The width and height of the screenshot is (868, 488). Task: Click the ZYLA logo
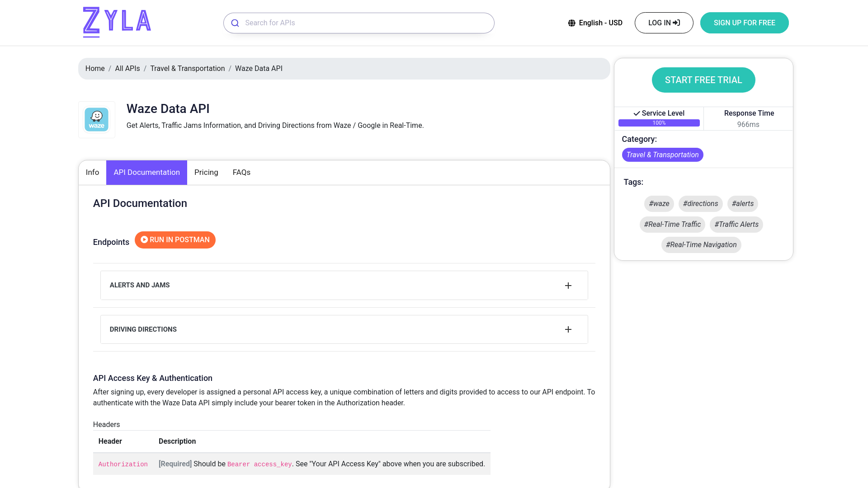click(117, 22)
